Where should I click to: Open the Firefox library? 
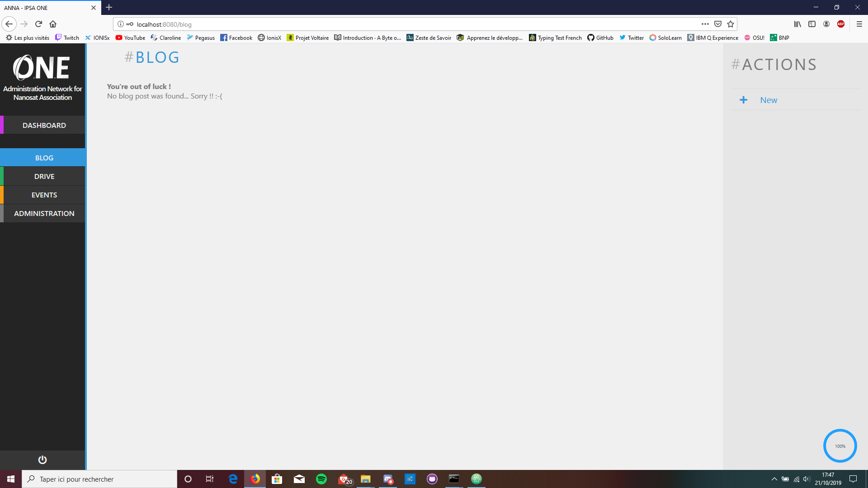pos(797,24)
